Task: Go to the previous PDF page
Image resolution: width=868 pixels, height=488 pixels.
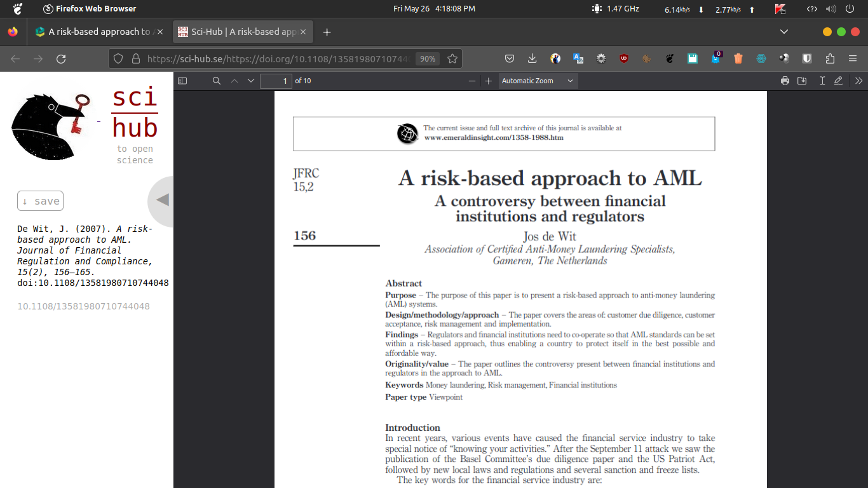Action: click(234, 81)
